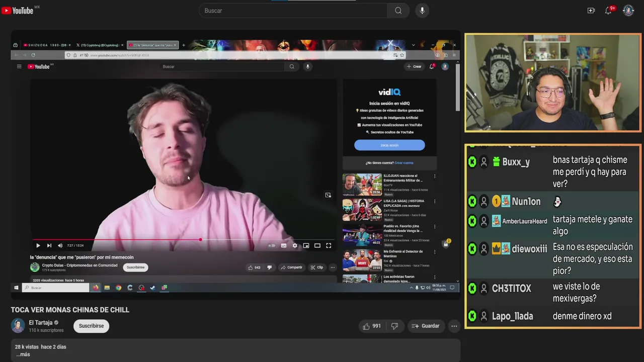Open the account avatar menu at top right

pos(628,11)
